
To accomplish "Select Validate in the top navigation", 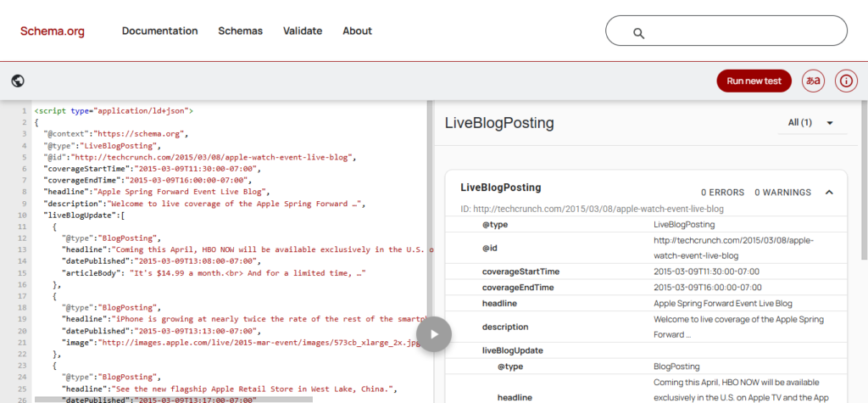I will pos(303,31).
